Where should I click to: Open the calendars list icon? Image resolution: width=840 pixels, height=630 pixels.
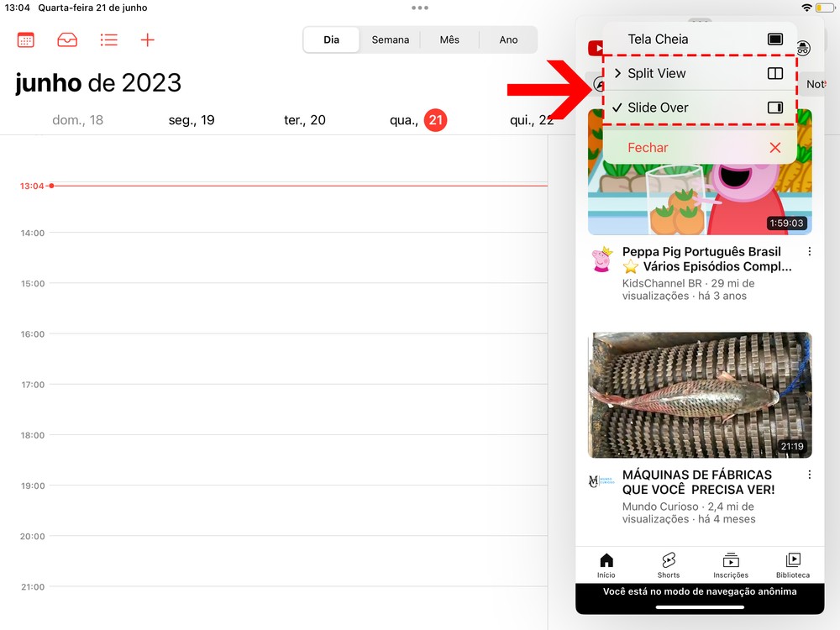(25, 39)
